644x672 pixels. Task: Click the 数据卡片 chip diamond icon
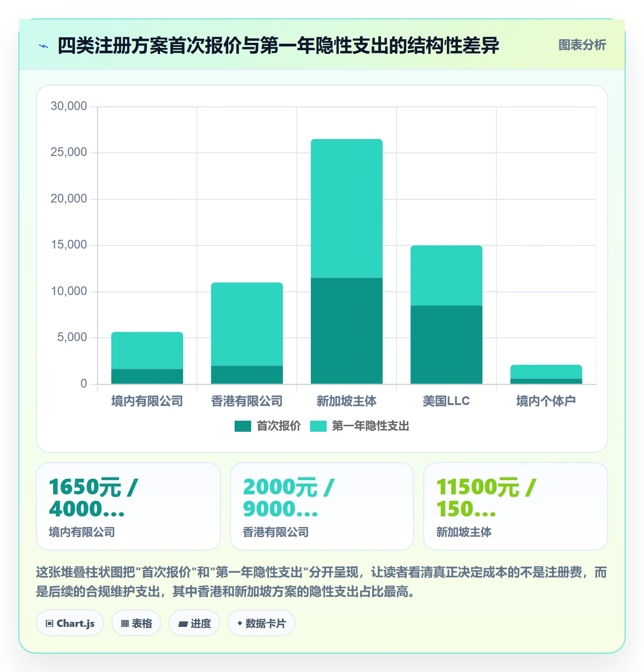coord(240,623)
